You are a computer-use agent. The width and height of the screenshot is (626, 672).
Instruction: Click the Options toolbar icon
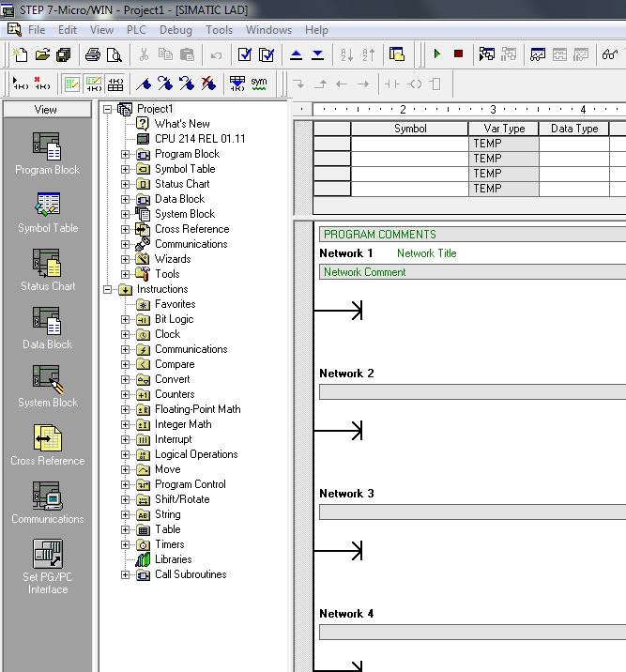pyautogui.click(x=397, y=54)
